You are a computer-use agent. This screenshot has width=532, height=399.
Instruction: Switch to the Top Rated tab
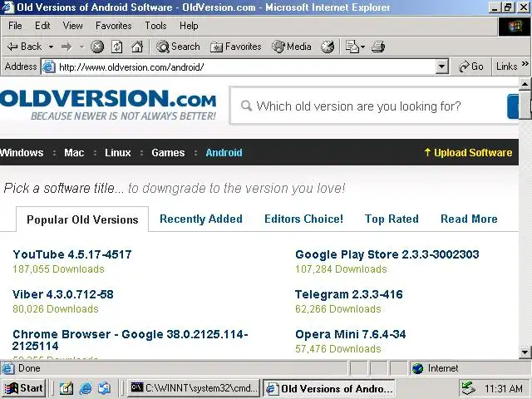click(x=392, y=219)
